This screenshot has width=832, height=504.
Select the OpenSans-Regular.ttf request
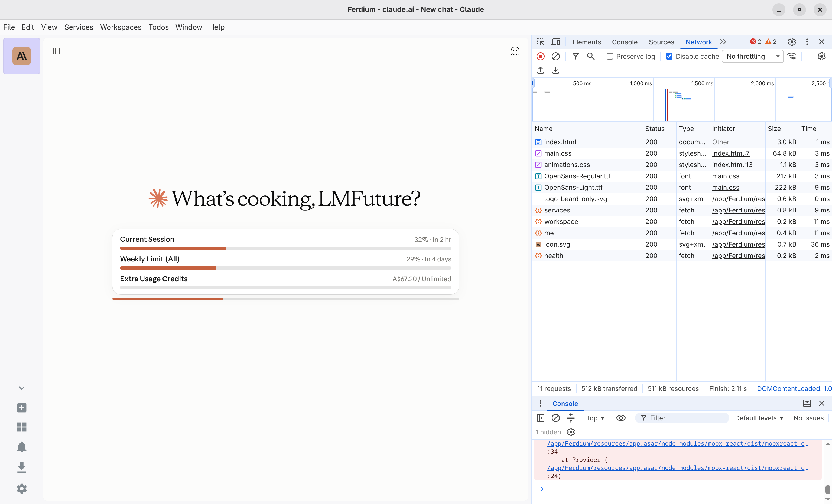click(682, 176)
